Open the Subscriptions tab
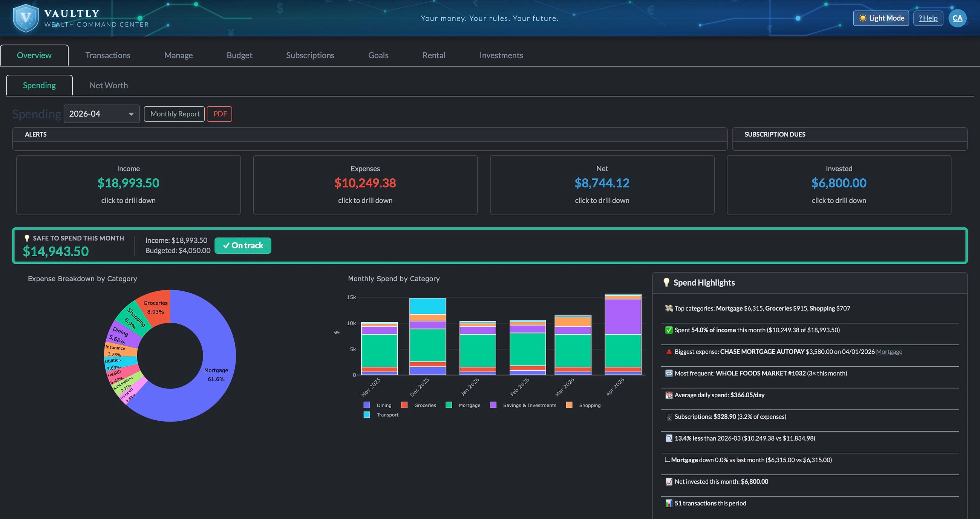This screenshot has width=980, height=519. [x=310, y=55]
